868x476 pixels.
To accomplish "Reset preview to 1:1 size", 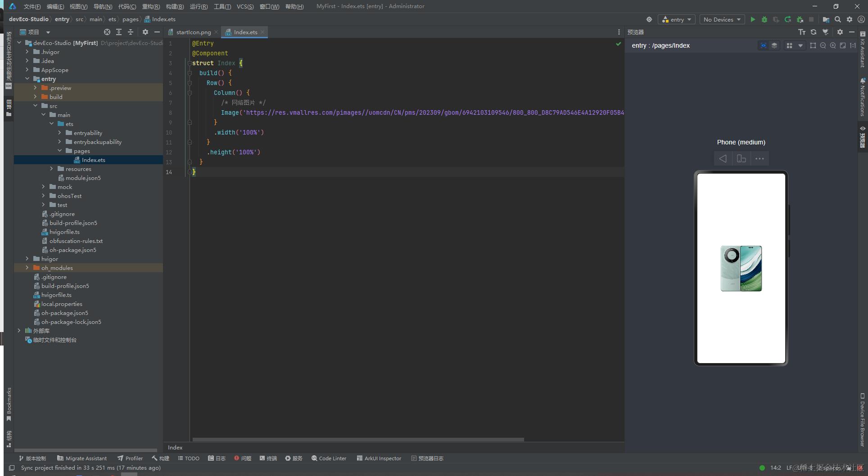I will [x=853, y=45].
